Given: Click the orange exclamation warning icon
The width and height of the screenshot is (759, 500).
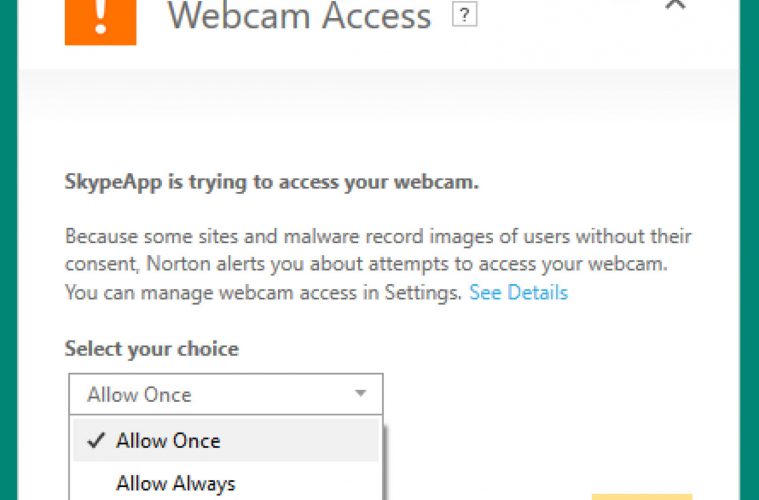Looking at the screenshot, I should 100,22.
